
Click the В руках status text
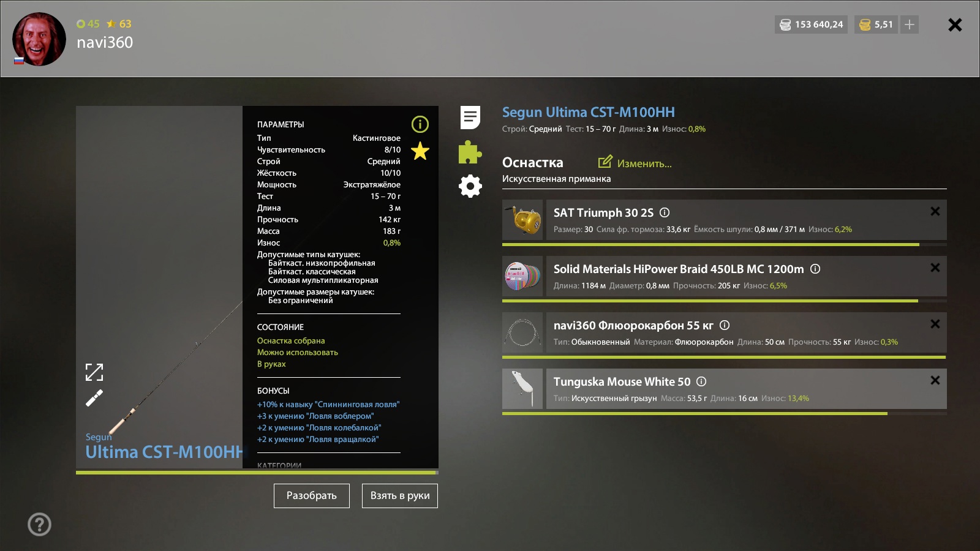(271, 364)
